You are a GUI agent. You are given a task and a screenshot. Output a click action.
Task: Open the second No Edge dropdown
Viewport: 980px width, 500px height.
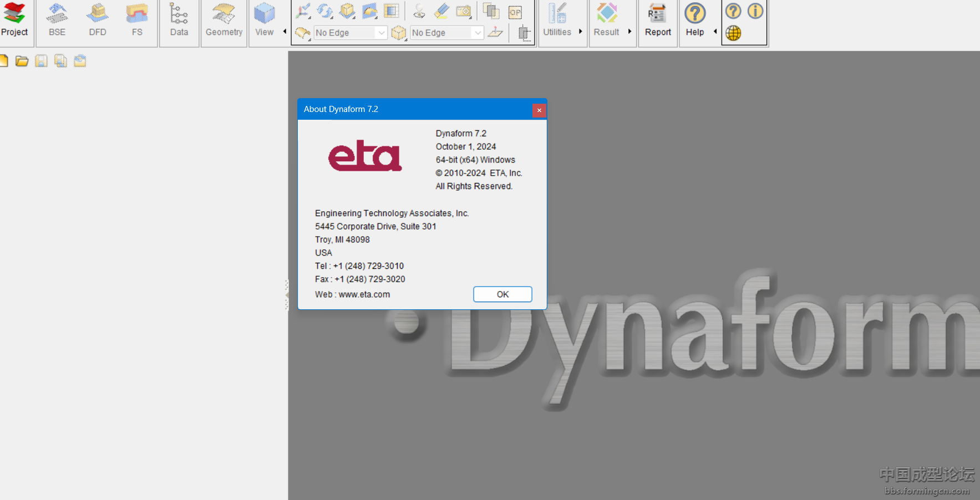(447, 33)
